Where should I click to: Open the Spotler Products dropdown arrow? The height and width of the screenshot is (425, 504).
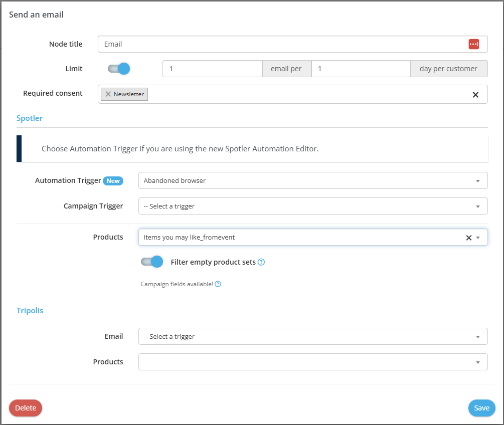click(x=478, y=238)
